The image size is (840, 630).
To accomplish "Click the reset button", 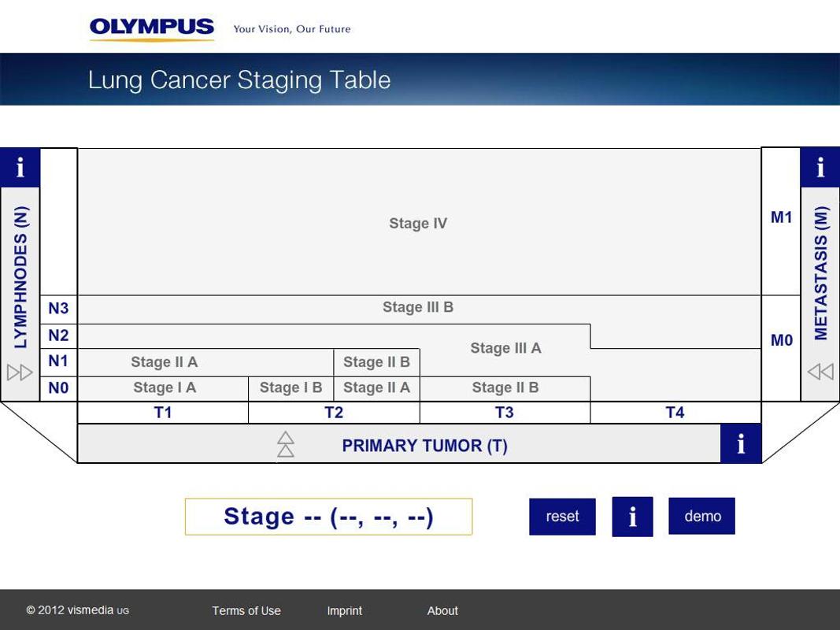I will (563, 517).
